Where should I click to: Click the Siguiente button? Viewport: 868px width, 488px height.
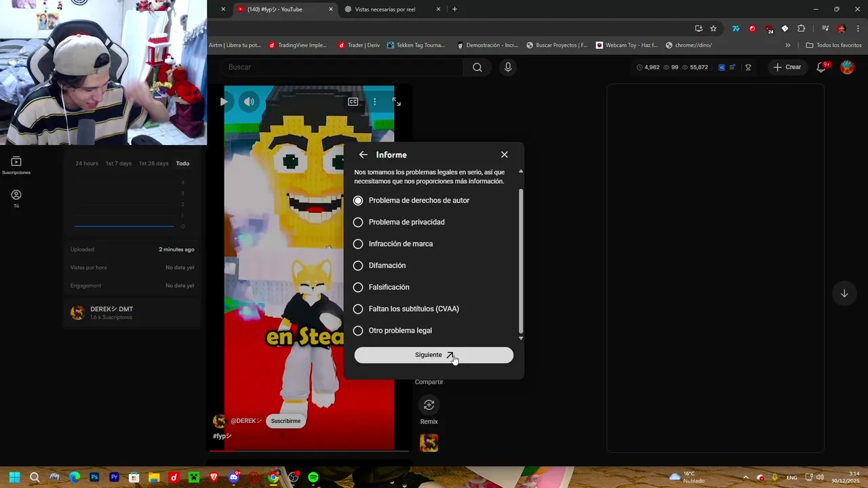(434, 355)
